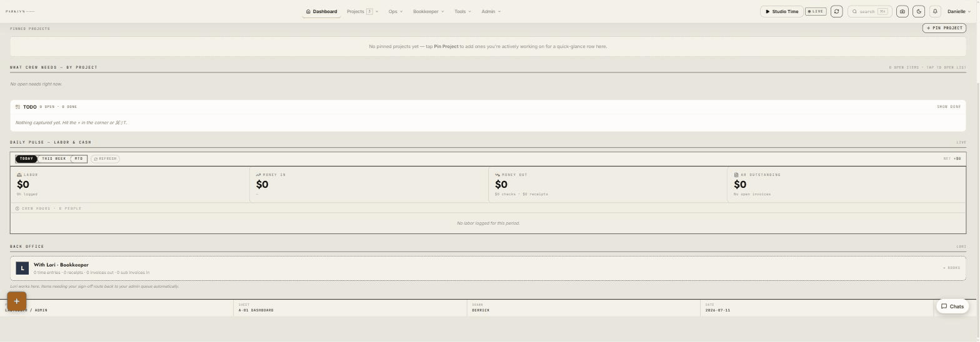Screen dimensions: 980x342
Task: Click 'No open invoices' text
Action: point(752,194)
